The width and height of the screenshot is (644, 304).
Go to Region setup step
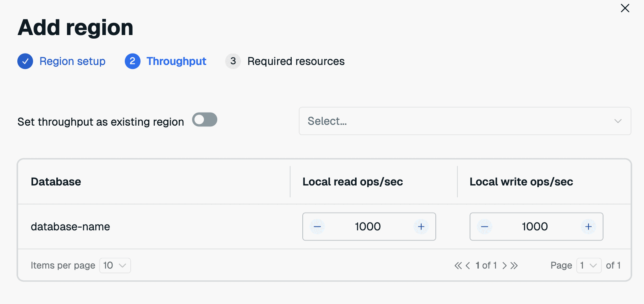click(x=72, y=61)
